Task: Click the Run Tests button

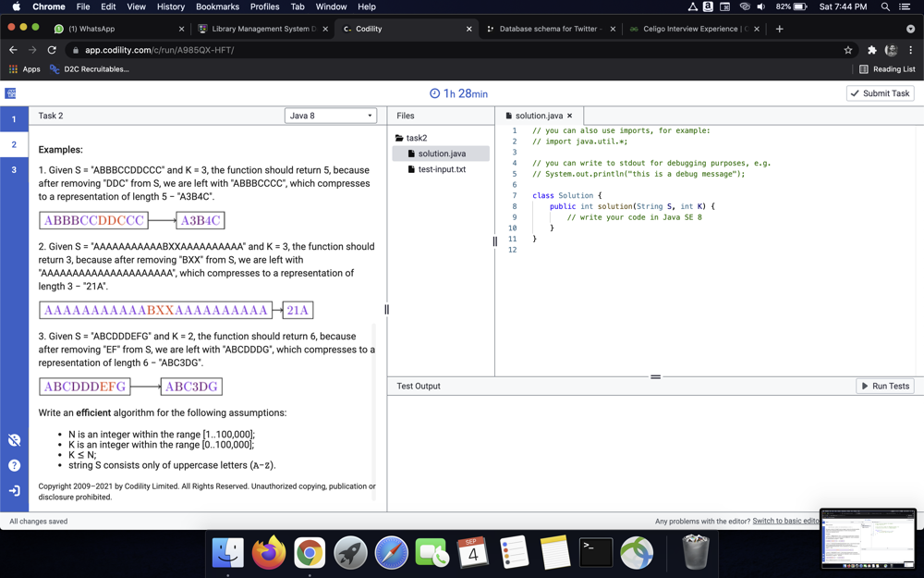Action: (885, 386)
